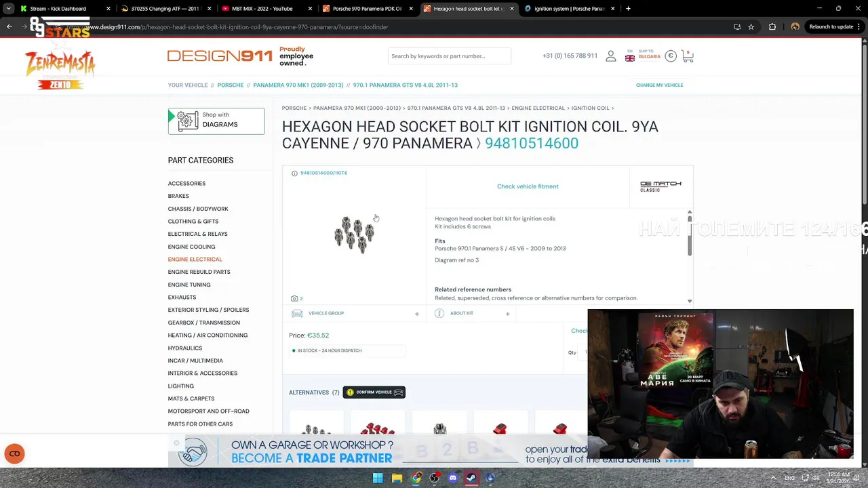Expand the About Kit section

point(507,314)
